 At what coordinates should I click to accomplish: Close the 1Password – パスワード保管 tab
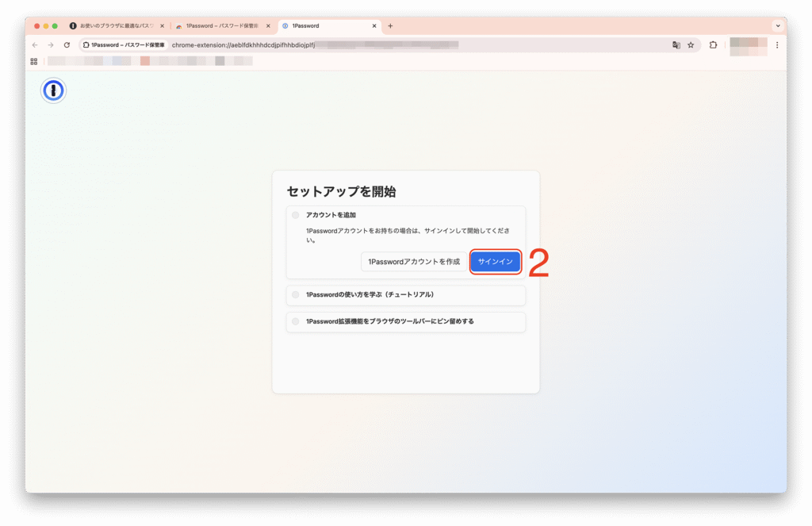[268, 26]
